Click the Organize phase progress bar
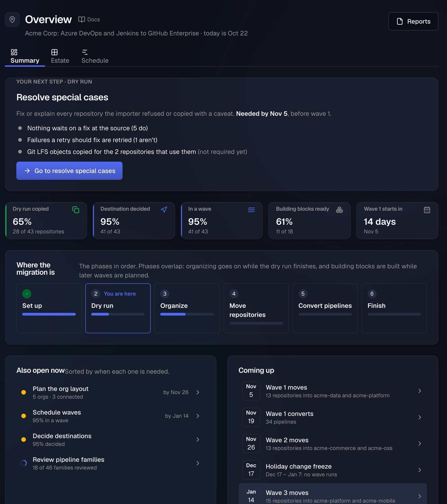This screenshot has width=447, height=504. click(x=187, y=314)
